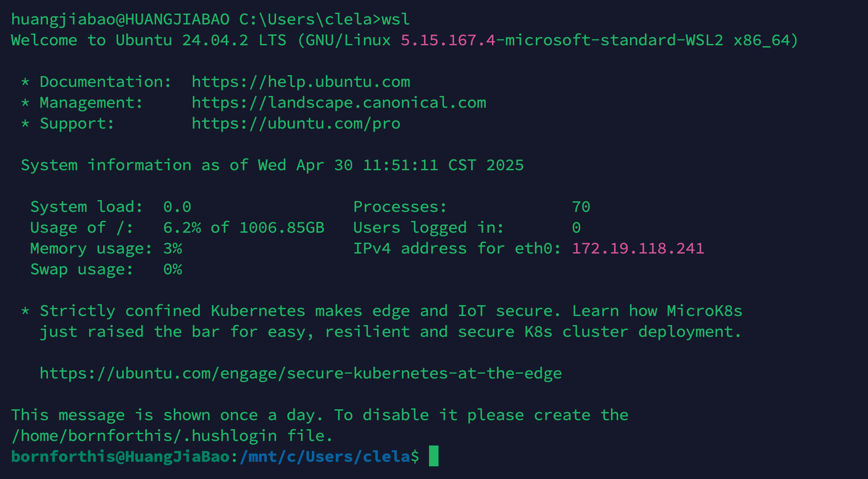Screen dimensions: 868x479
Task: Click the System load value 0.0
Action: [177, 207]
